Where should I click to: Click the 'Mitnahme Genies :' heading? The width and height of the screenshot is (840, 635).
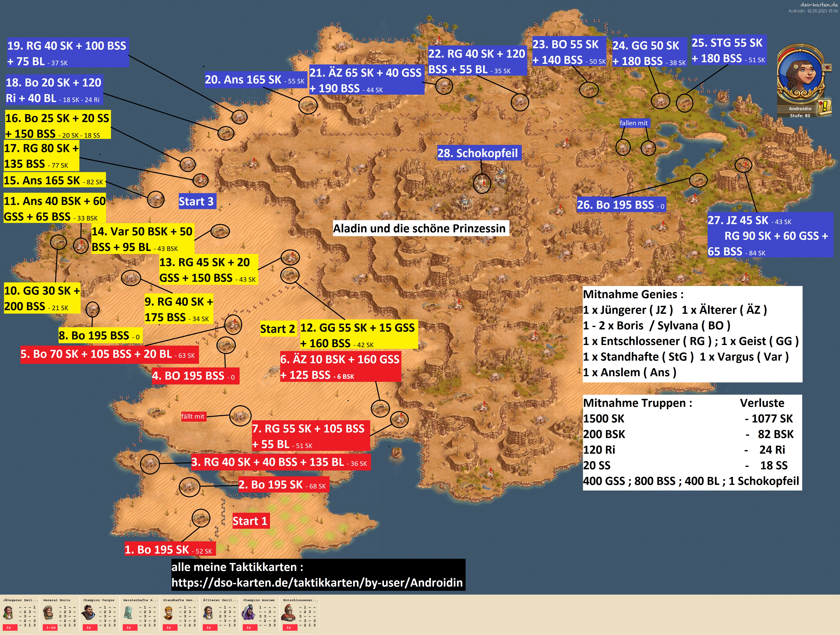pyautogui.click(x=633, y=294)
